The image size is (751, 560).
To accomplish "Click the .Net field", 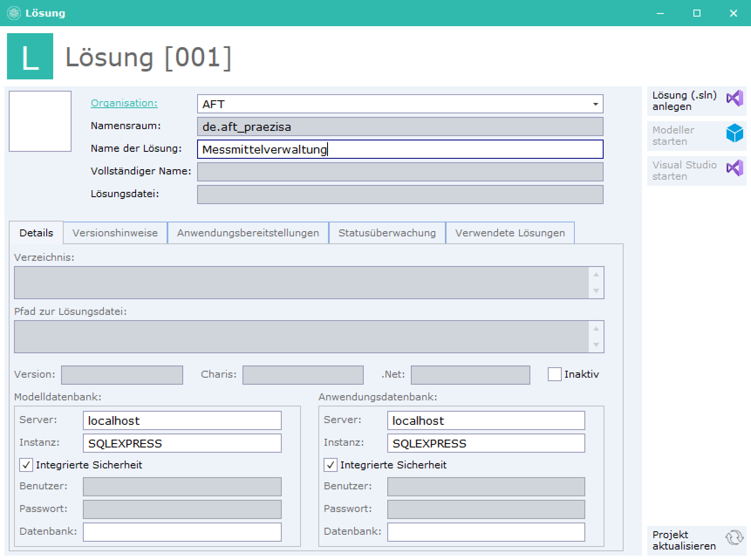I will coord(471,375).
